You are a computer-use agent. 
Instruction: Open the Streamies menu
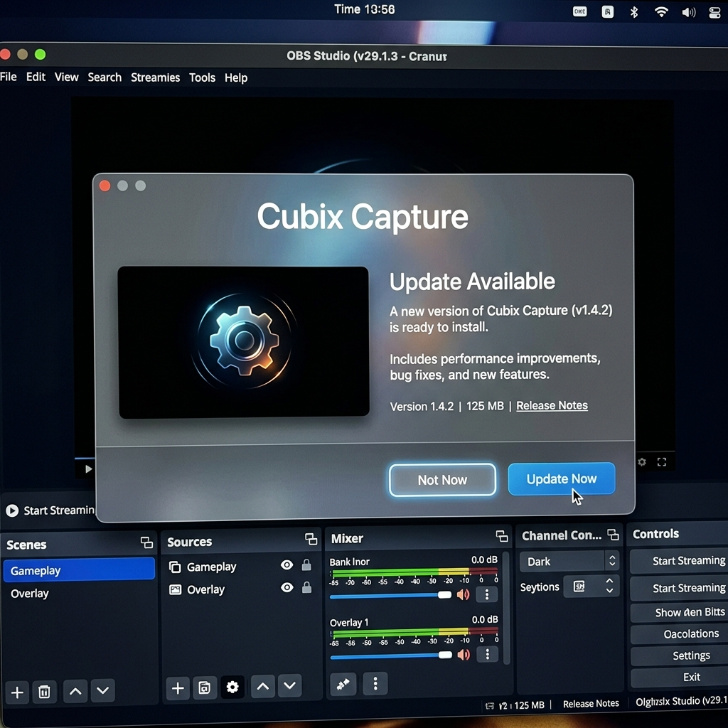(155, 77)
